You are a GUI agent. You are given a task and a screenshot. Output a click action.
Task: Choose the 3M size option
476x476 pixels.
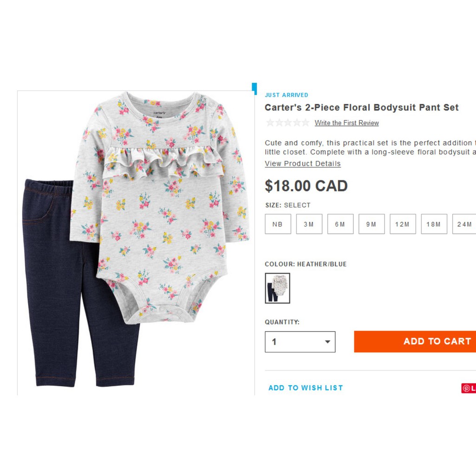(309, 224)
